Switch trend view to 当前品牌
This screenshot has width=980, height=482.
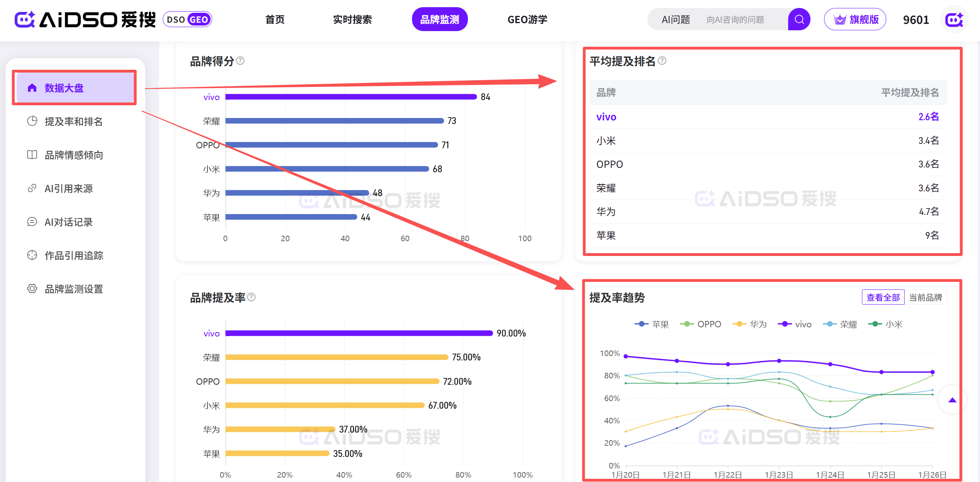tap(925, 297)
